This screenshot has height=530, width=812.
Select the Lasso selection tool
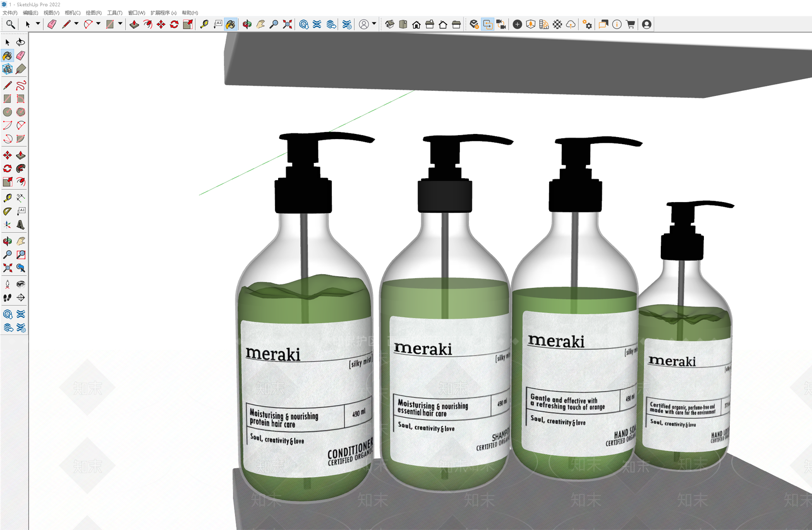coord(21,42)
